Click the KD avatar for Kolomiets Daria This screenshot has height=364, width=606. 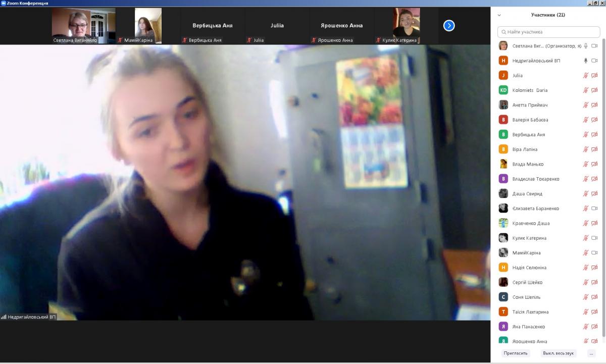pyautogui.click(x=503, y=90)
